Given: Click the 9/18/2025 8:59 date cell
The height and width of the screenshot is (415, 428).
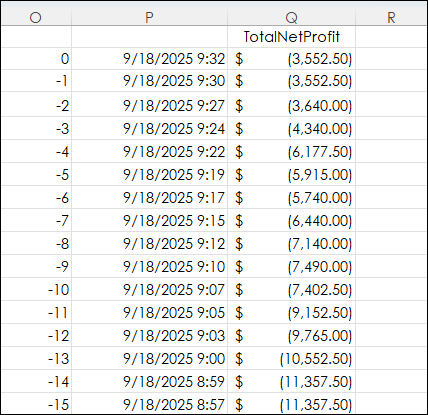Looking at the screenshot, I should point(149,382).
